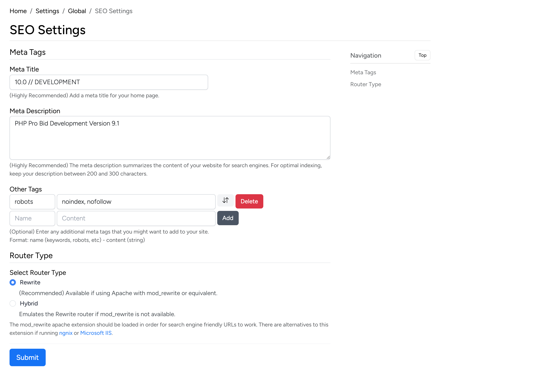This screenshot has height=392, width=556.
Task: Click the SEO Settings page title
Action: click(x=47, y=30)
